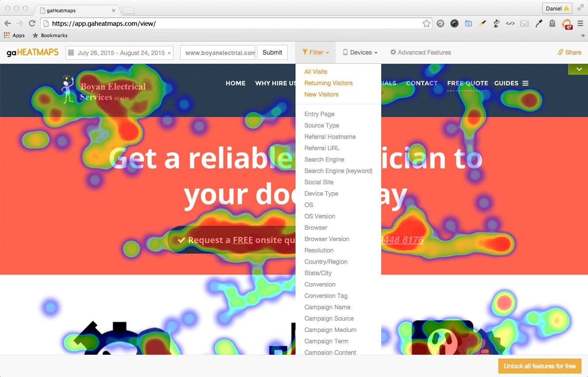Viewport: 588px width, 377px height.
Task: Select the Returning Visitors filter option
Action: (328, 83)
